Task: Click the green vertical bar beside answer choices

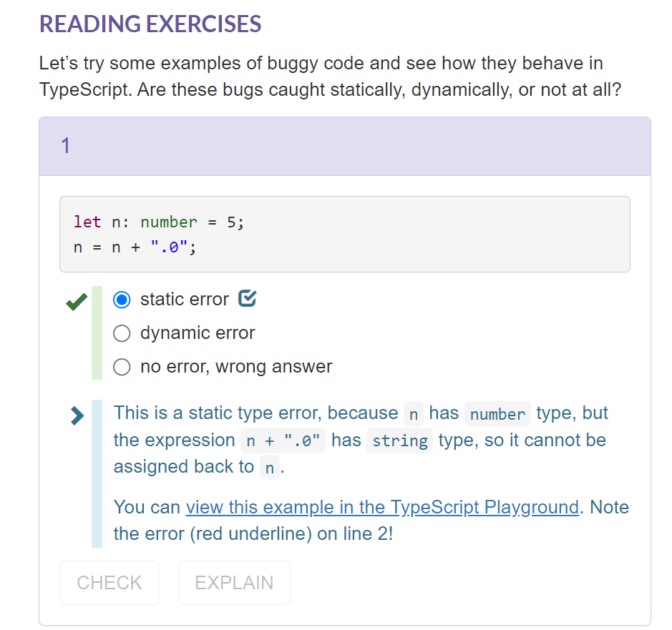Action: 97,333
